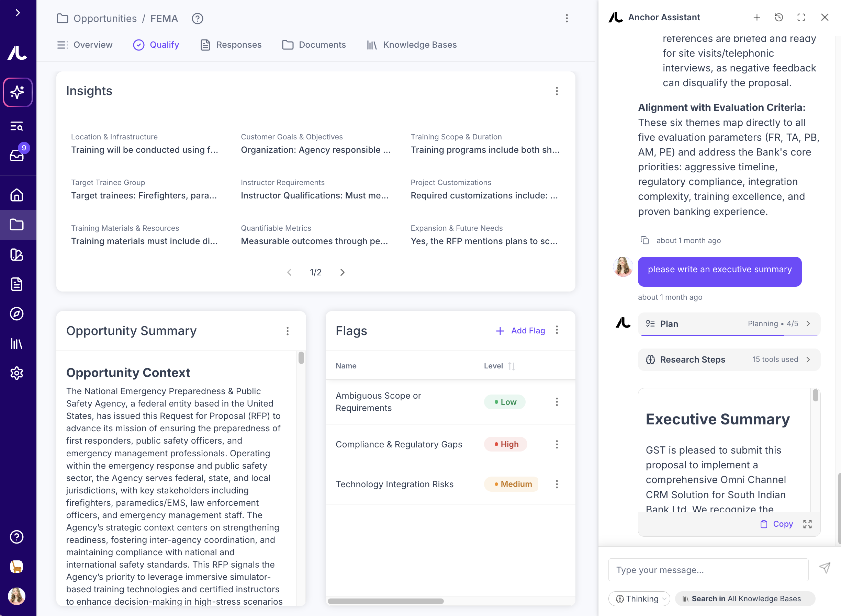Open the AI sparkle assistant icon
Image resolution: width=841 pixels, height=616 pixels.
[18, 92]
